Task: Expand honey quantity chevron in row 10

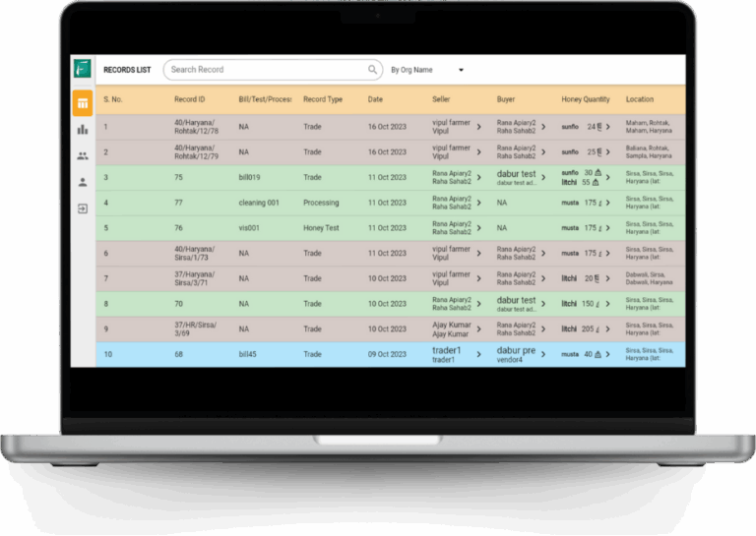Action: click(x=608, y=354)
